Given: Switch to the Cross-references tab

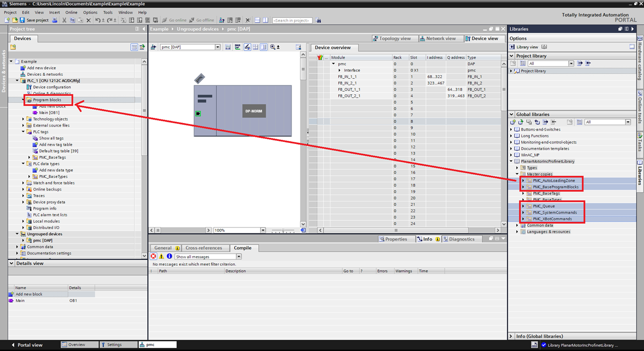Looking at the screenshot, I should [x=205, y=247].
